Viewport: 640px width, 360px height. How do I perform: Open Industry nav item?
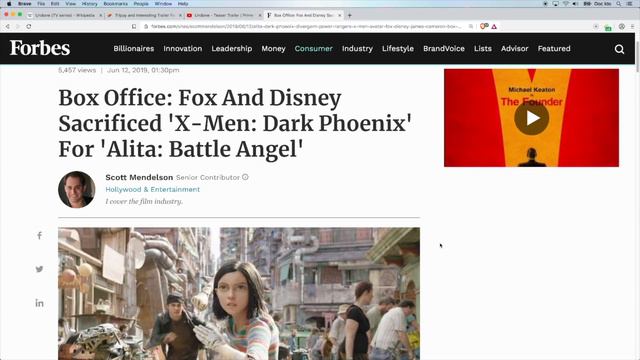pyautogui.click(x=357, y=48)
